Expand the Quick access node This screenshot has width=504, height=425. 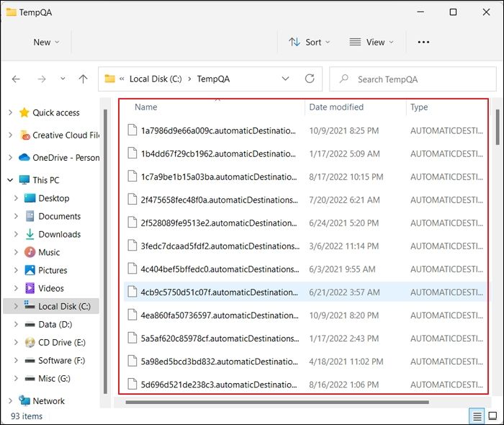click(10, 112)
